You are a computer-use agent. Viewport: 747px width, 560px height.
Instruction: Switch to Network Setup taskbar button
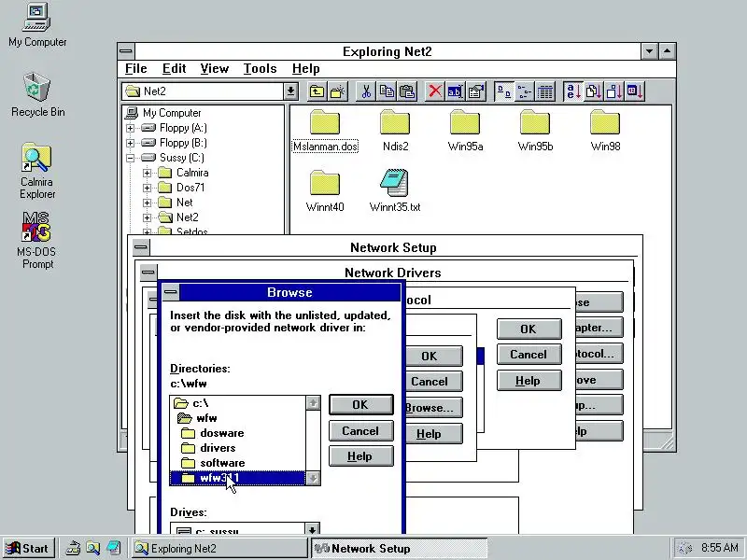[400, 548]
